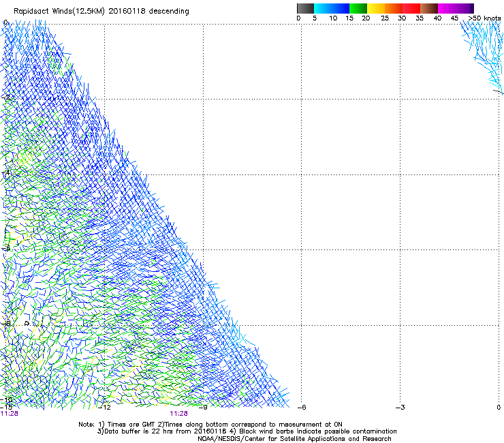Click the legend speed label 40

pos(437,18)
